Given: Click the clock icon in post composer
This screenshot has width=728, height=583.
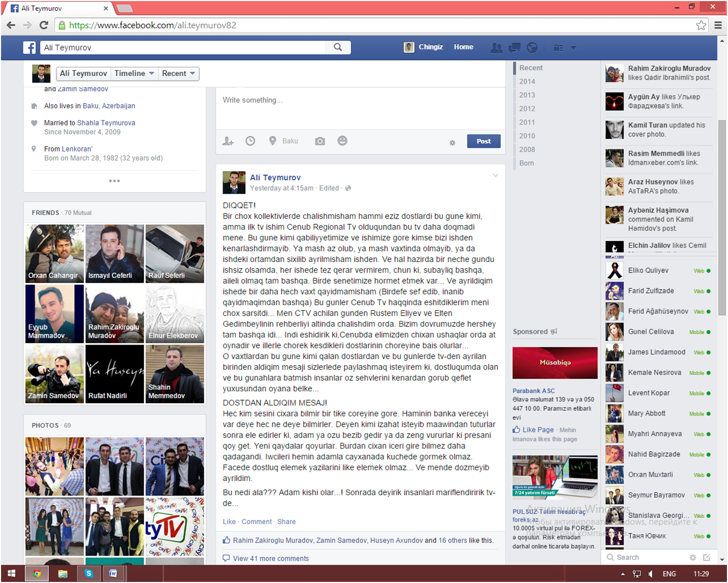Looking at the screenshot, I should [x=250, y=141].
